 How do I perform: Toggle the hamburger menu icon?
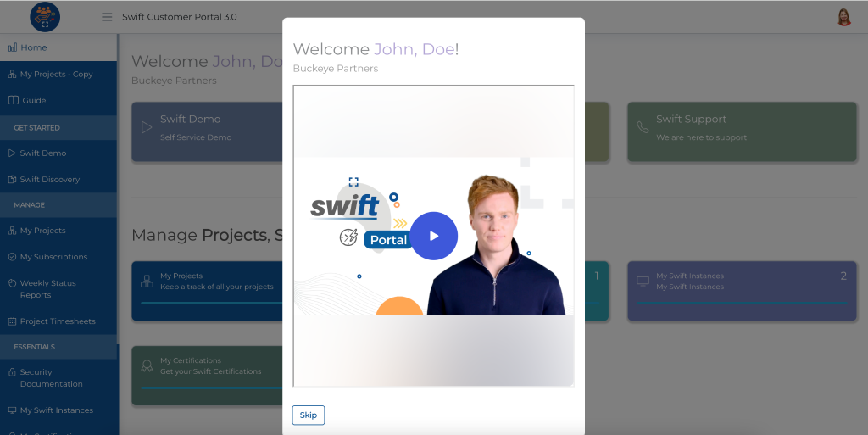[x=107, y=17]
